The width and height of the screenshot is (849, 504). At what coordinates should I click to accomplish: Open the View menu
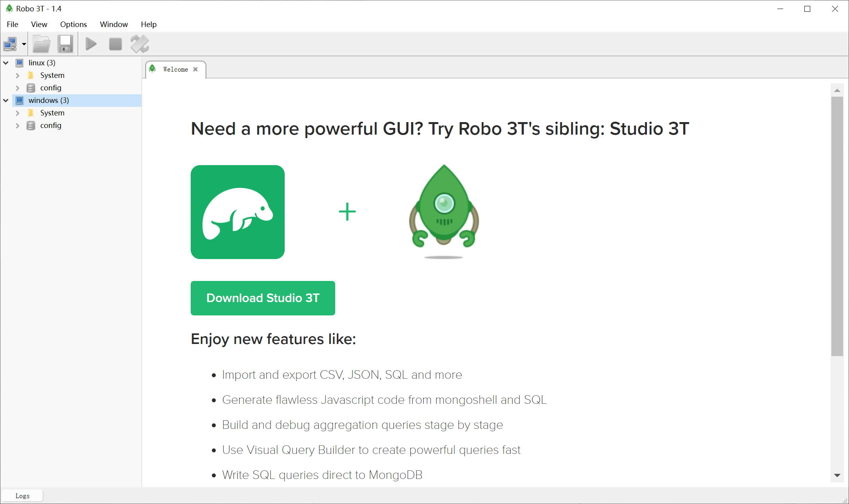[39, 24]
